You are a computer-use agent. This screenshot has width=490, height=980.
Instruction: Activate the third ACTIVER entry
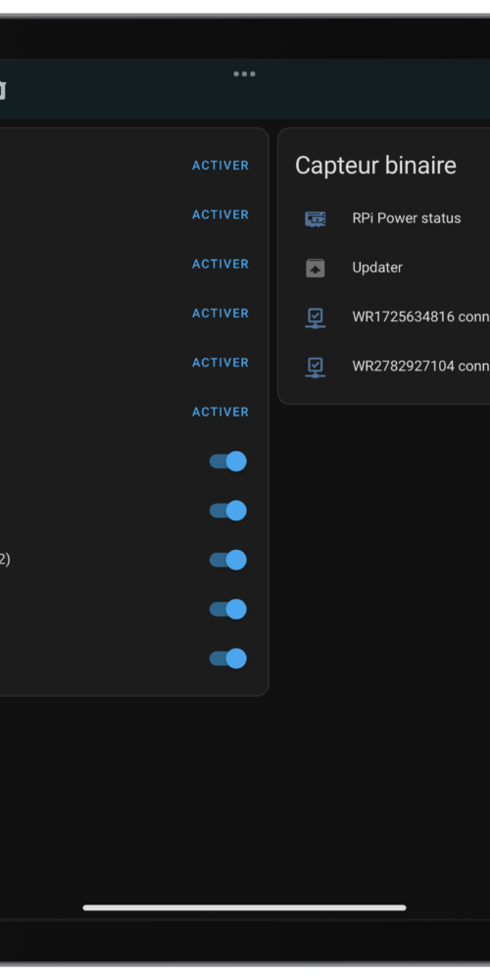[220, 264]
